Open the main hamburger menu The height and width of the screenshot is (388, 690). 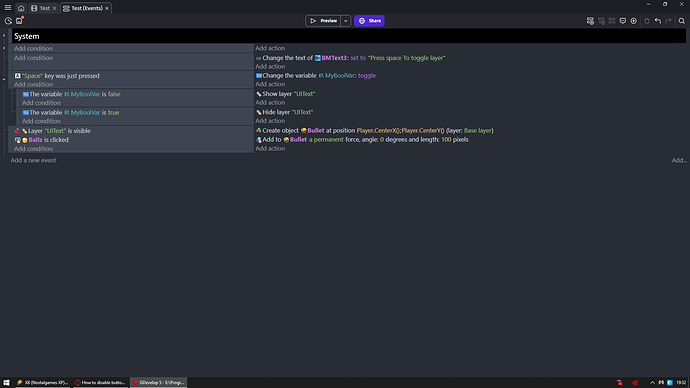[7, 8]
